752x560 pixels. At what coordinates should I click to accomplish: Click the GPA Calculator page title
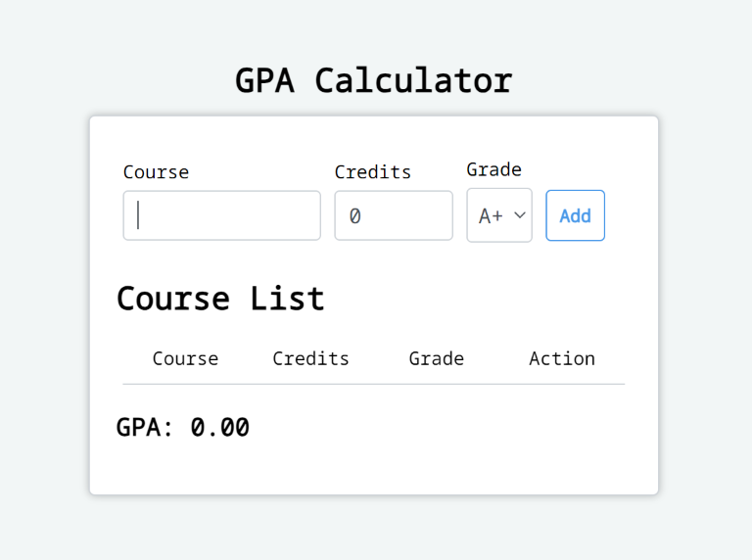[374, 80]
